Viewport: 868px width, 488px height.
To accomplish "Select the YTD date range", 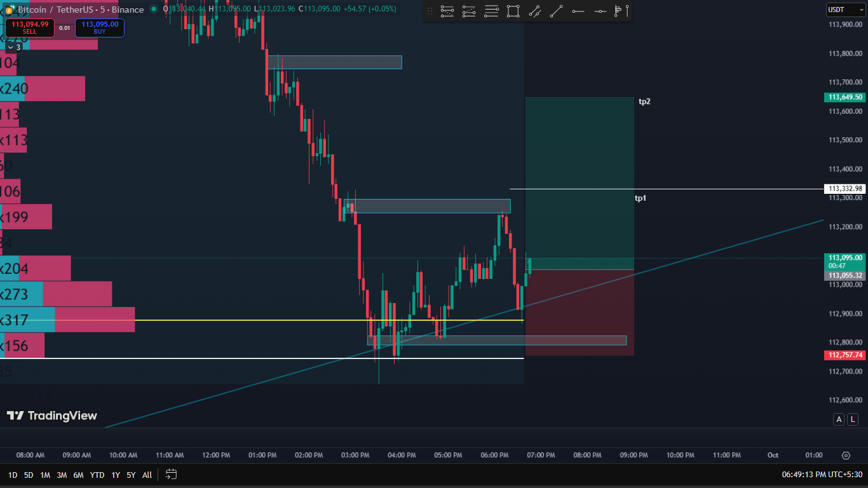I will coord(97,475).
